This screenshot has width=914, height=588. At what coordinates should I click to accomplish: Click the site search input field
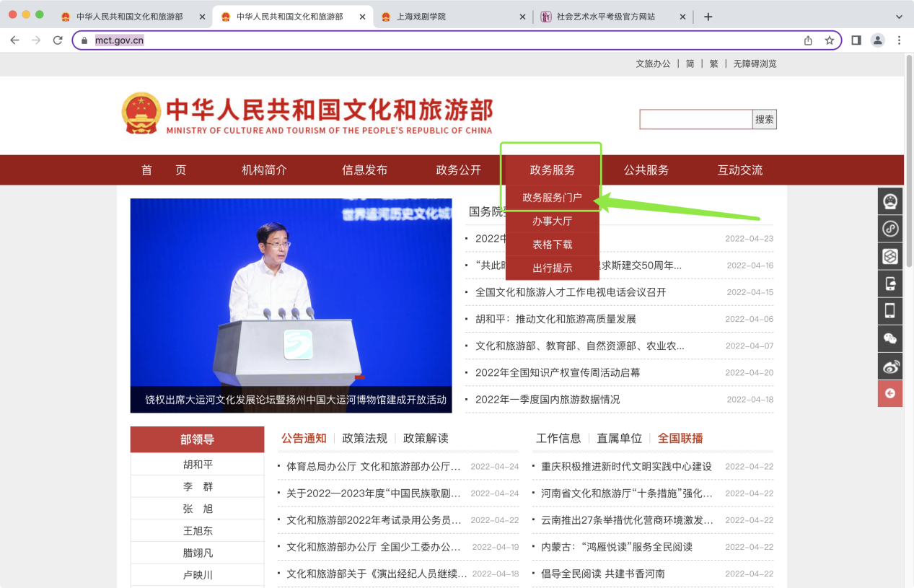[x=695, y=120]
